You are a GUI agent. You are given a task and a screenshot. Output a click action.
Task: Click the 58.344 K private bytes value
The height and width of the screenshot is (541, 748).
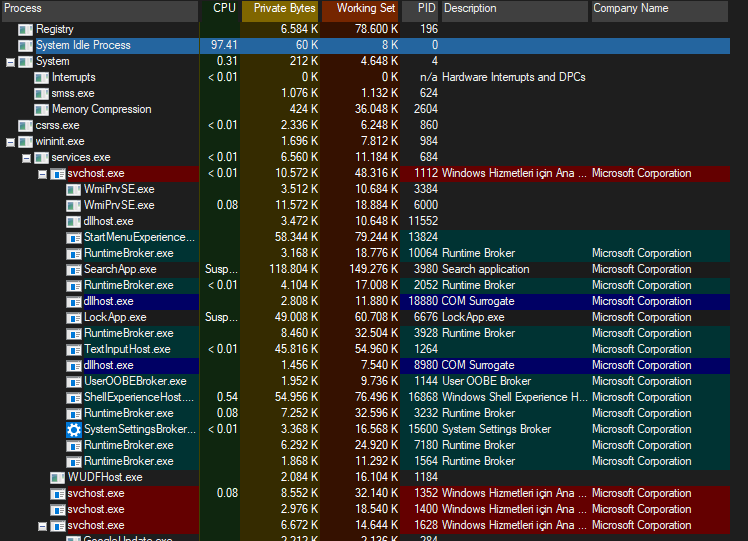tap(296, 237)
